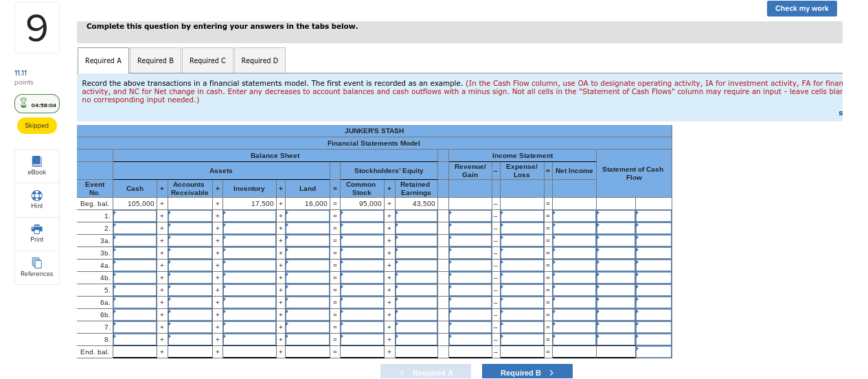Go to next step Required B button

click(x=527, y=372)
